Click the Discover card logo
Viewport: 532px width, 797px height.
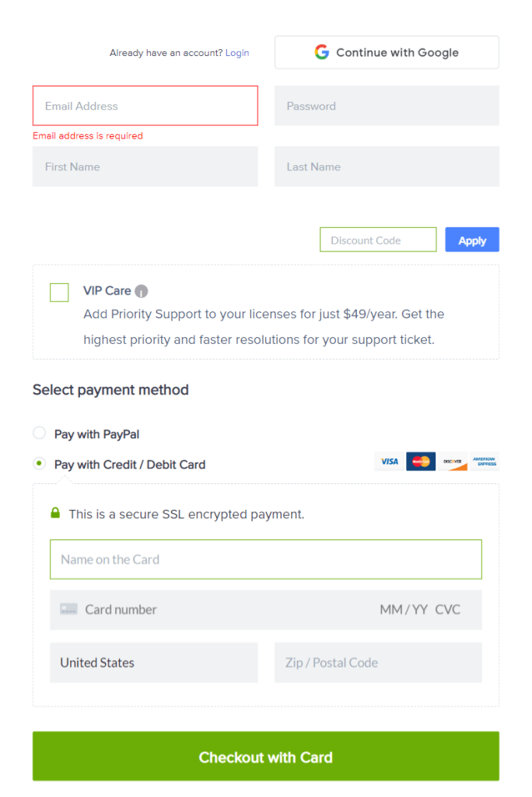coord(452,462)
